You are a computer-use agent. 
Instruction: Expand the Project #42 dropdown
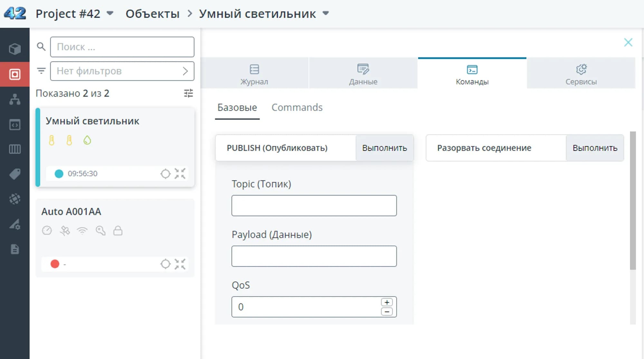coord(110,14)
